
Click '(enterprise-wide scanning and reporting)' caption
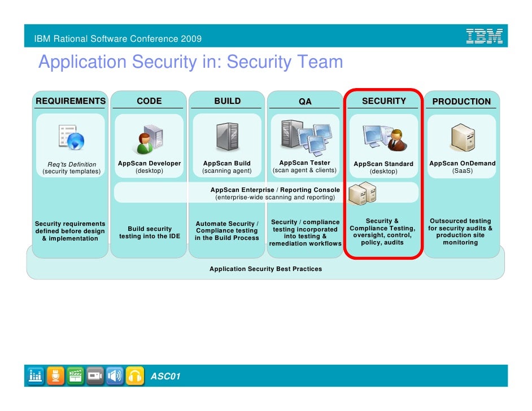pos(275,198)
